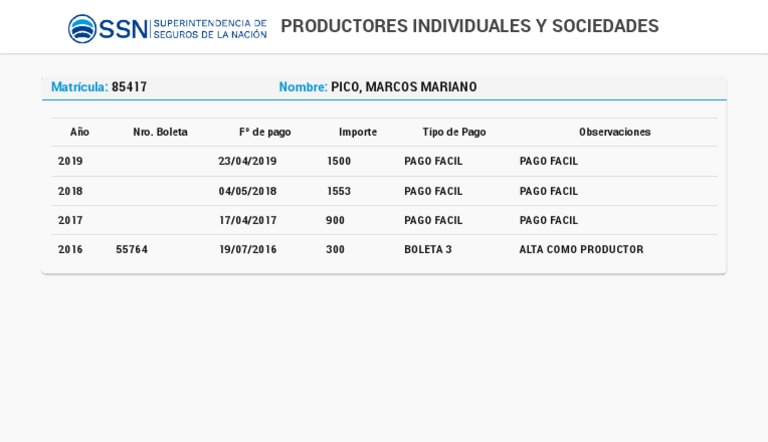Viewport: 768px width, 442px height.
Task: Click the payment date 23/04/2019
Action: (x=248, y=161)
